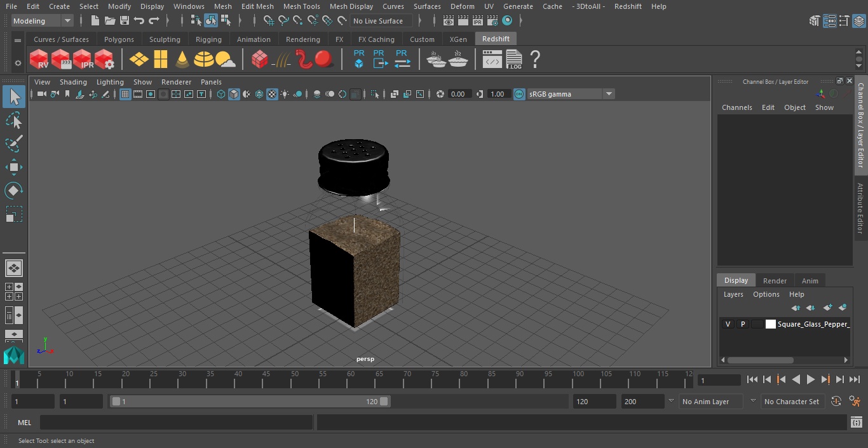Switch to the Rigging shelf tab
The width and height of the screenshot is (868, 448).
click(208, 39)
